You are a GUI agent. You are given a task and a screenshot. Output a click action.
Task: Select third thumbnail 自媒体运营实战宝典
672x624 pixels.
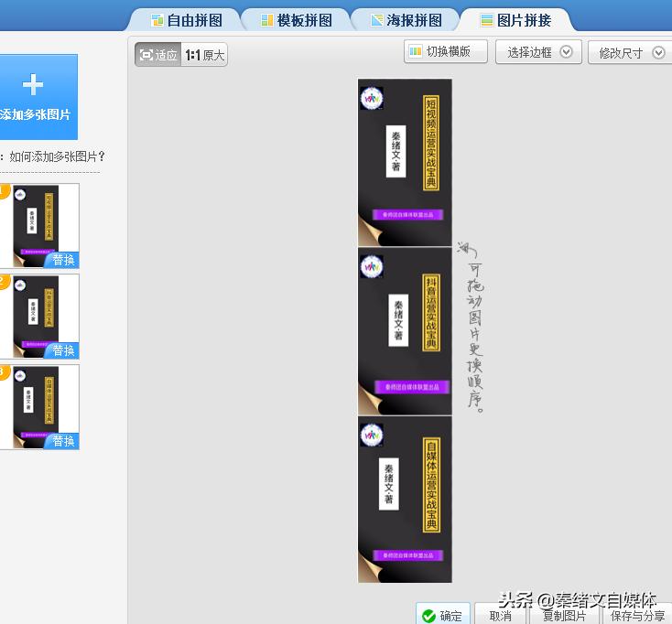pos(39,407)
